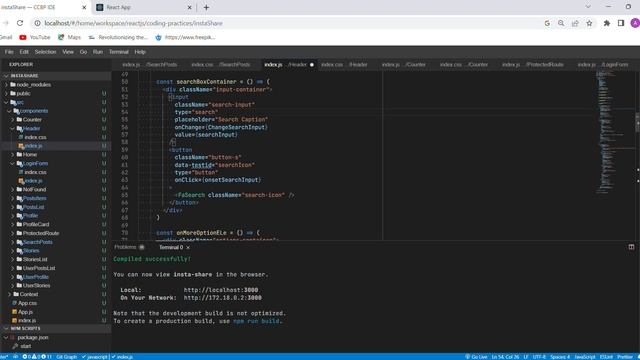Run the start npm script

coord(26,346)
